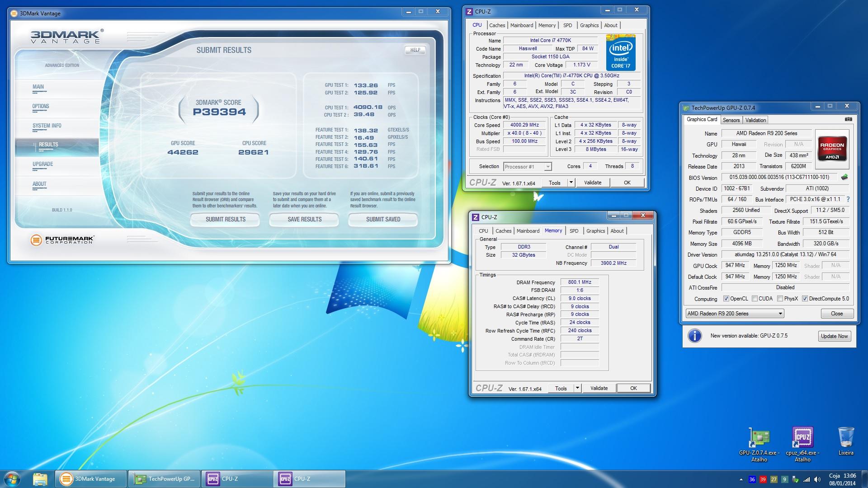868x488 pixels.
Task: Click the blue info icon beside update notice
Action: coord(694,336)
